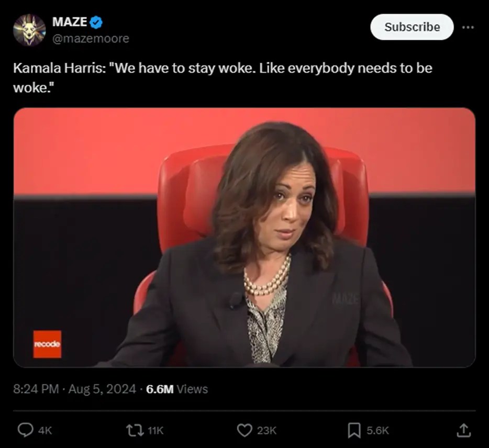Click the 11K reposts count

pos(155,431)
